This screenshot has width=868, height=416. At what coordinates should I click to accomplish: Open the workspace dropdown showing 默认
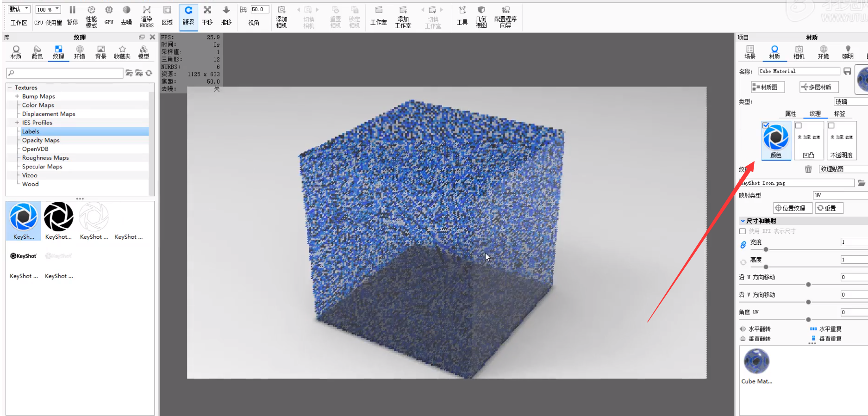point(19,9)
